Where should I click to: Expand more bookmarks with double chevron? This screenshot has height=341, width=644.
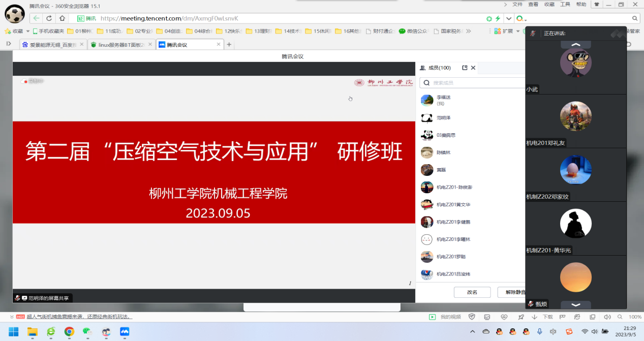[x=468, y=31]
